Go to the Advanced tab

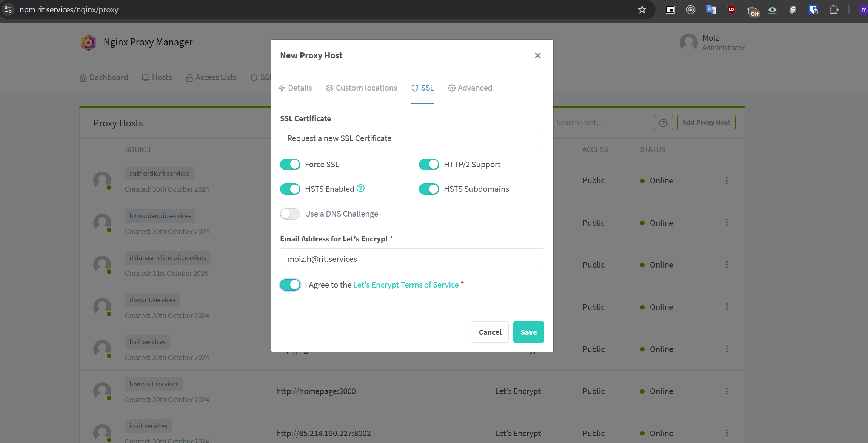click(470, 88)
